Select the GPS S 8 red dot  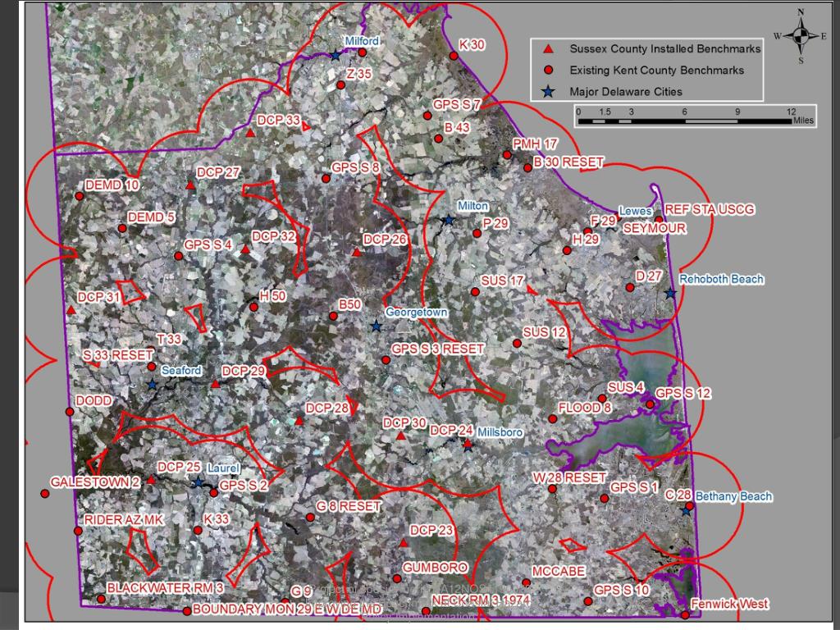click(326, 178)
